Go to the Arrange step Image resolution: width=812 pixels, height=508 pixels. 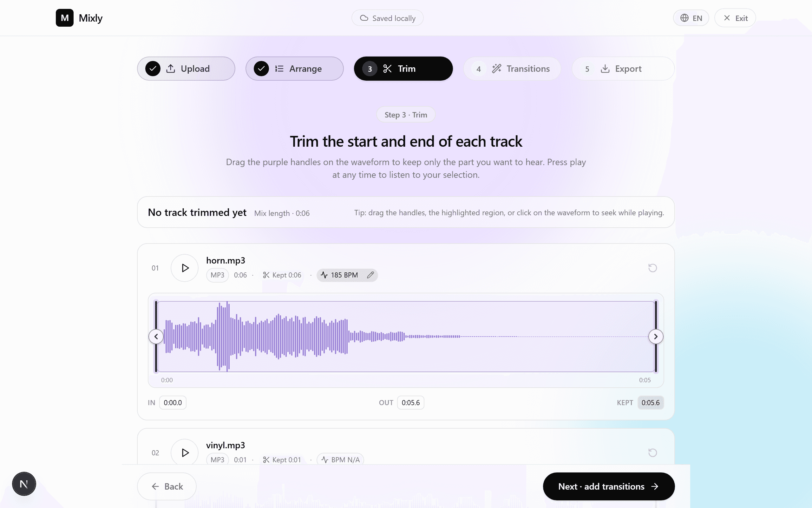[294, 69]
